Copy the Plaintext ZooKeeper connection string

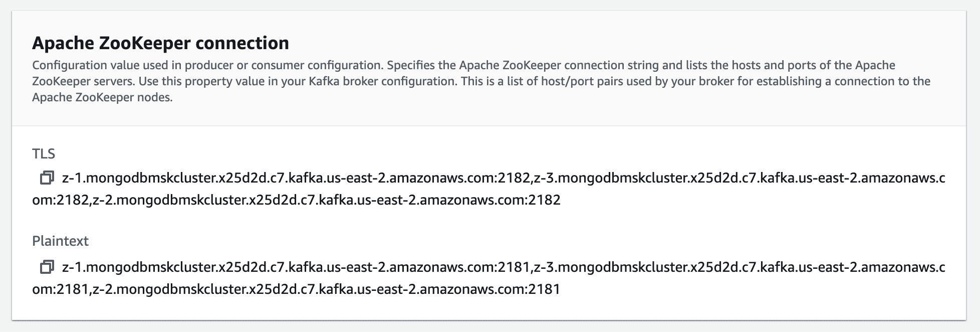click(x=47, y=267)
